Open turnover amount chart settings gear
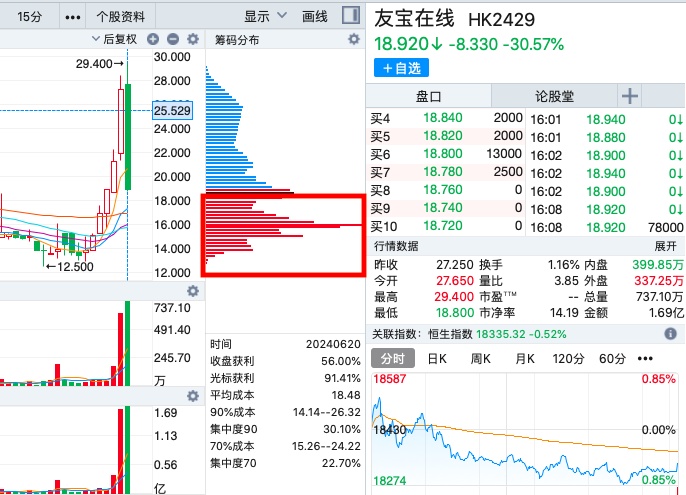The height and width of the screenshot is (495, 686). pyautogui.click(x=193, y=396)
